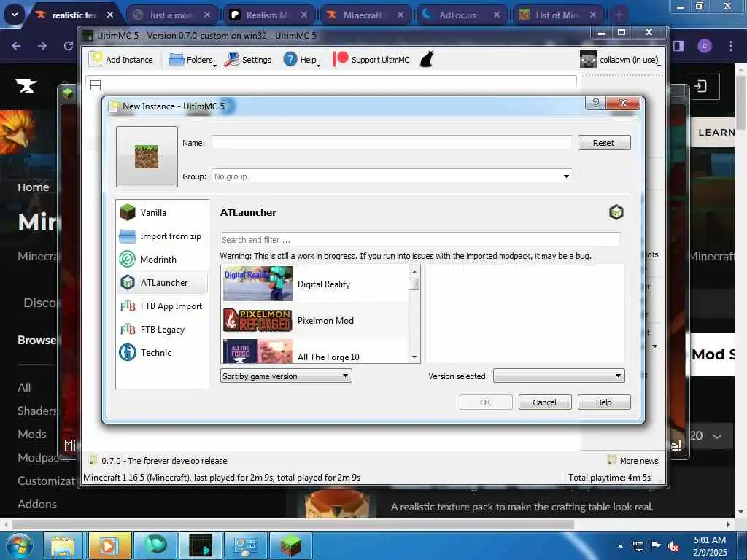Close the New Instance dialog
The image size is (747, 560).
(623, 103)
